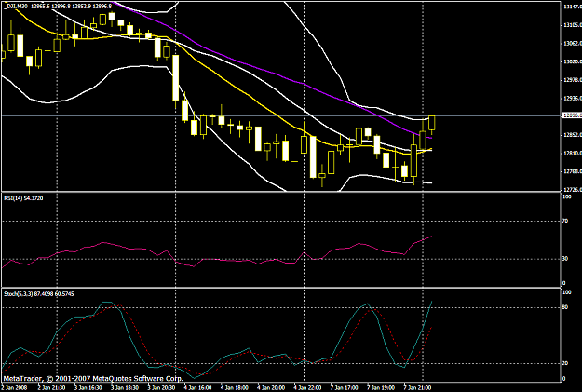Click the 13147.0 price axis label
The image size is (582, 392).
(x=573, y=7)
